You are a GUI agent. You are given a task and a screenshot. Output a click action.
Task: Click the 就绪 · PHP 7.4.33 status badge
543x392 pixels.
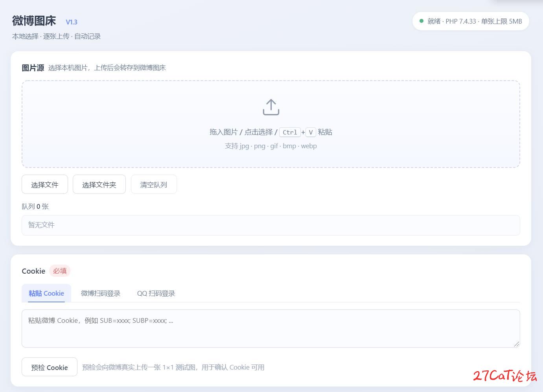coord(471,21)
